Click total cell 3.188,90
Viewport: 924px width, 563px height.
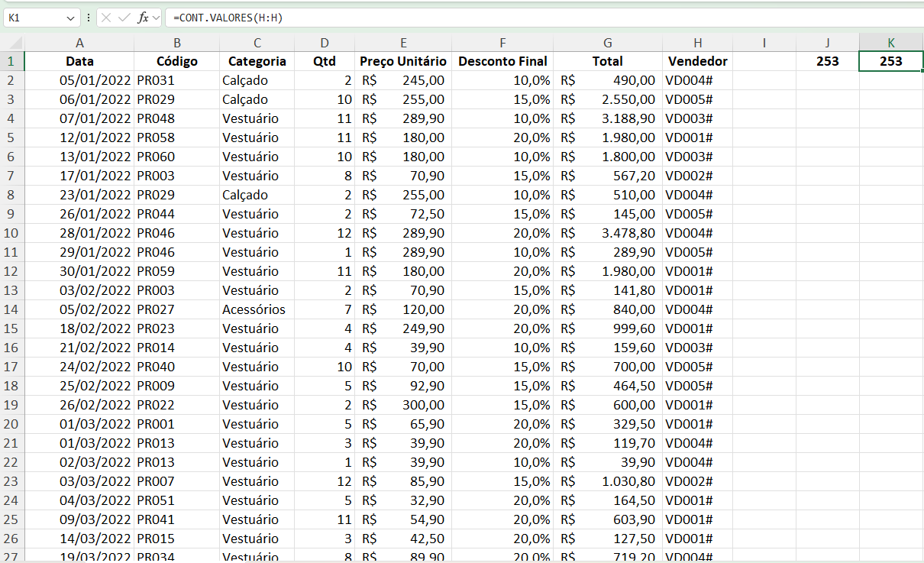pos(607,118)
